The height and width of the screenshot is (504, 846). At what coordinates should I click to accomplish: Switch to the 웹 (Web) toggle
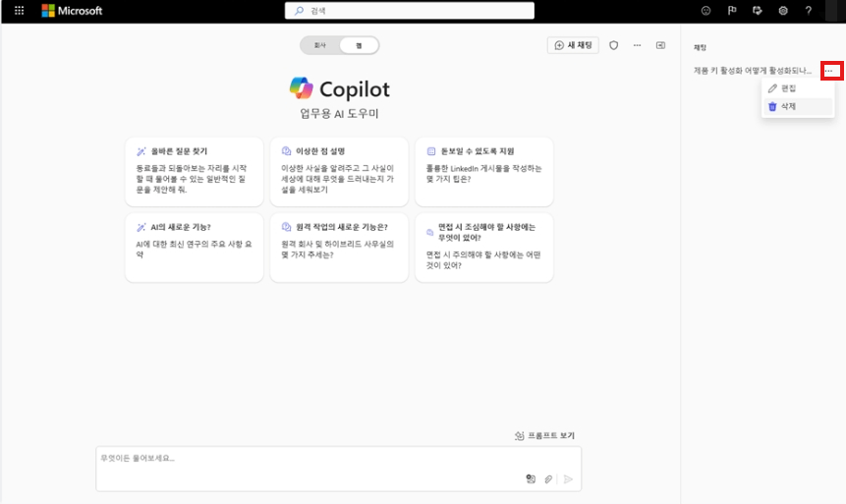tap(359, 45)
